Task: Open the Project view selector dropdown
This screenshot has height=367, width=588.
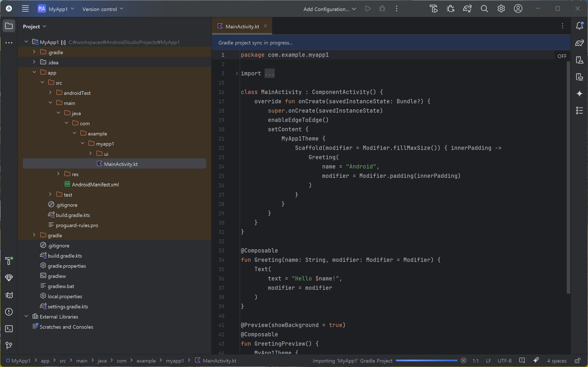Action: (x=35, y=26)
